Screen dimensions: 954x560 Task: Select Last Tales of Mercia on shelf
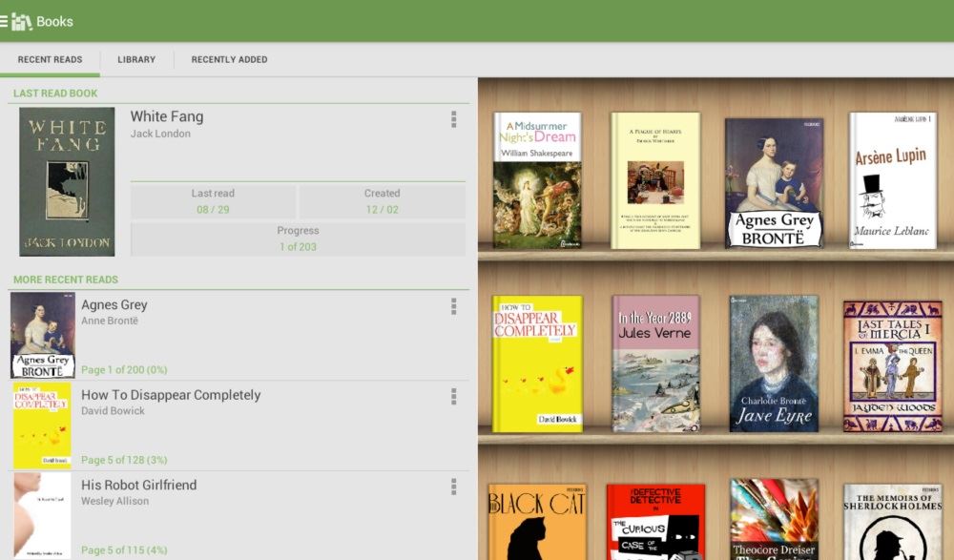click(893, 366)
